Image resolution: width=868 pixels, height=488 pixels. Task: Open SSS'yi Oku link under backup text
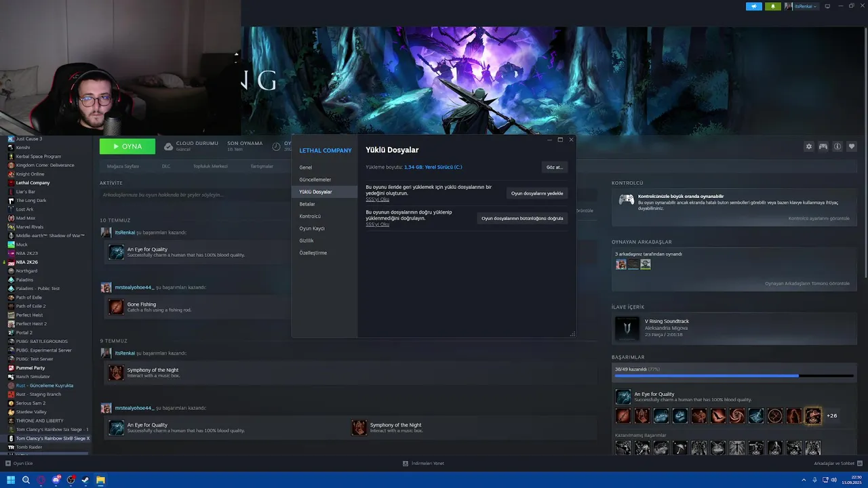(x=377, y=199)
